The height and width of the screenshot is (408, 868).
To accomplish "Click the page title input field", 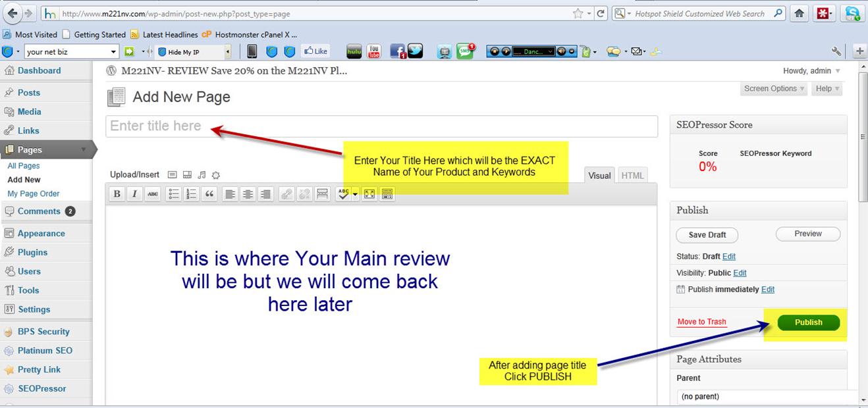I will pyautogui.click(x=381, y=126).
